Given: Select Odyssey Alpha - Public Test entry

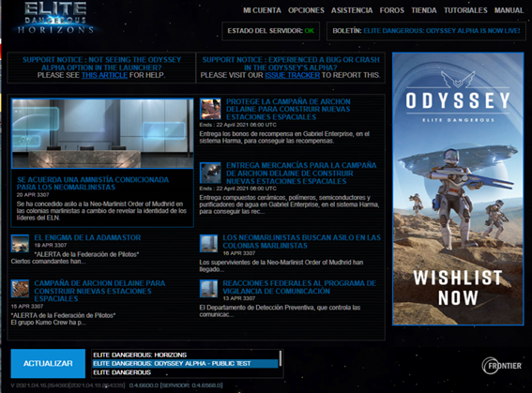Looking at the screenshot, I should click(185, 364).
